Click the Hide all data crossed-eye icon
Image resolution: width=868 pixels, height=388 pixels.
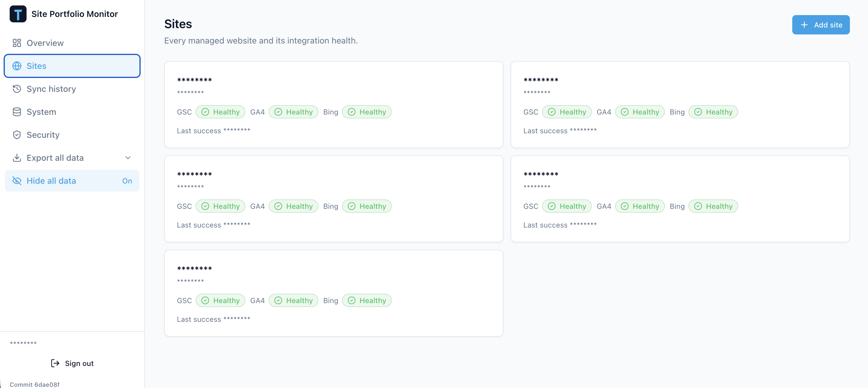coord(17,180)
